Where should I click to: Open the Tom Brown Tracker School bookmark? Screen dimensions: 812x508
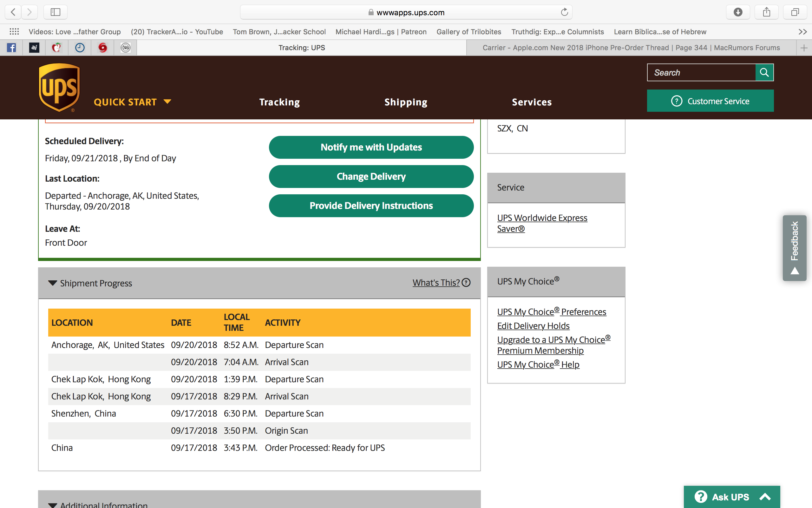(279, 31)
